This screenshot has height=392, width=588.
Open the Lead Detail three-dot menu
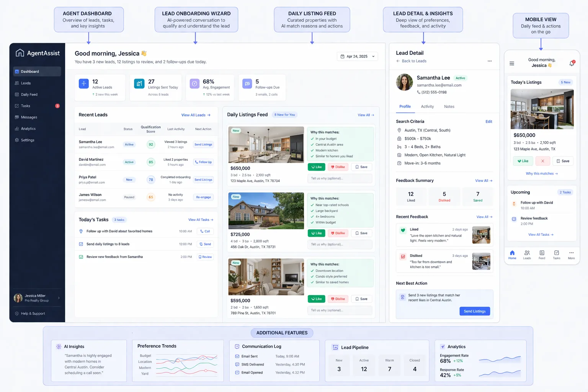[x=490, y=61]
